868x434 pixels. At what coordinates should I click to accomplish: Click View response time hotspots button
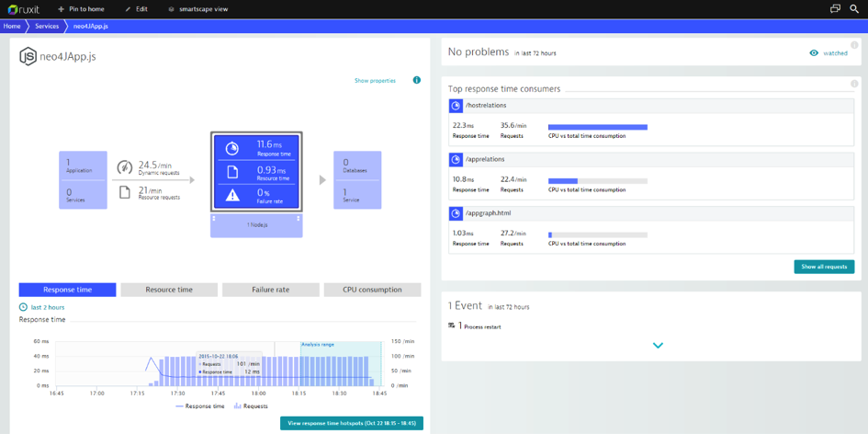pos(352,423)
